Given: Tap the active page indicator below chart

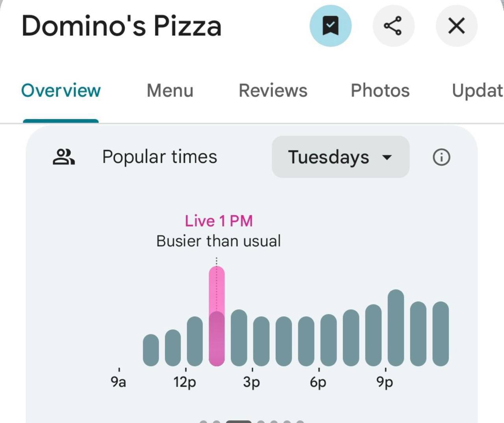Looking at the screenshot, I should [239, 421].
